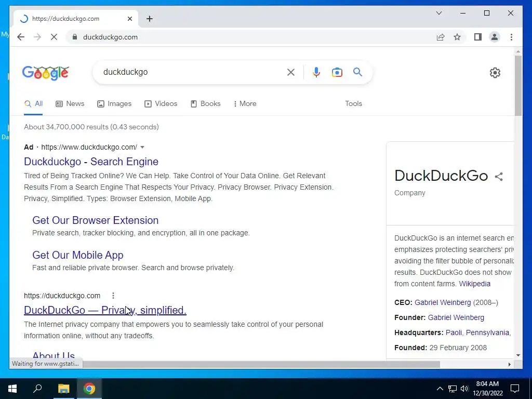Switch to the Images tab
The height and width of the screenshot is (399, 532).
click(114, 103)
